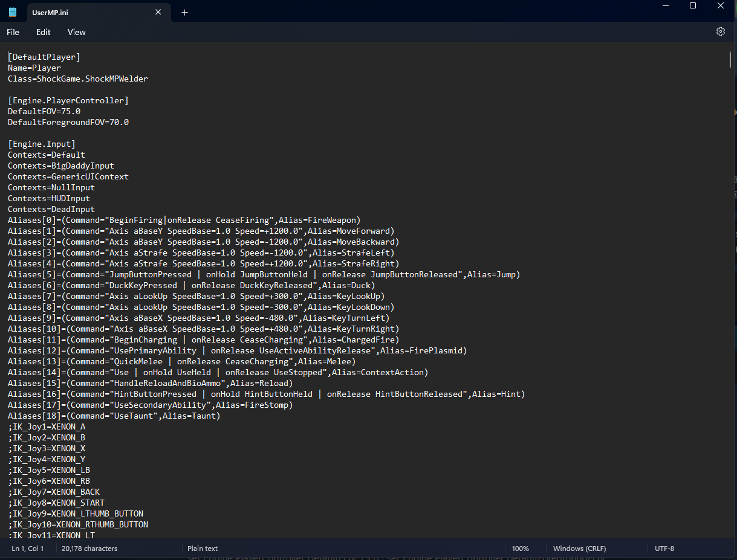Image resolution: width=737 pixels, height=560 pixels.
Task: Close the UserMP.ini tab
Action: 158,12
